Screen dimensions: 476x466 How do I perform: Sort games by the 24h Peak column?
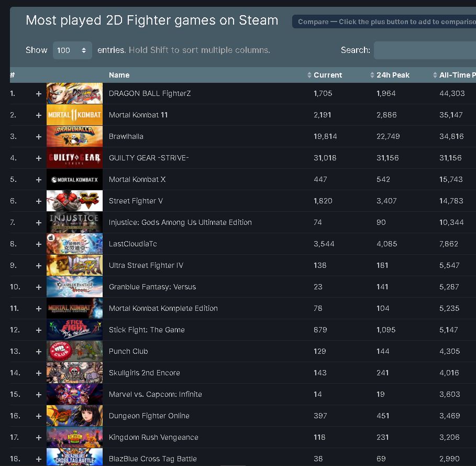click(x=372, y=74)
